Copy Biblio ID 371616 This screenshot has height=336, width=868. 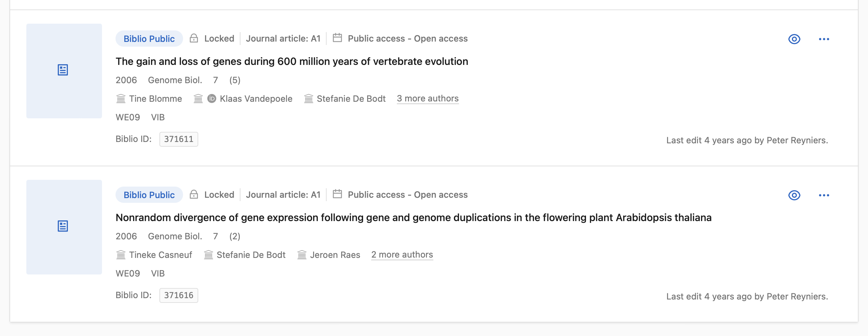178,295
